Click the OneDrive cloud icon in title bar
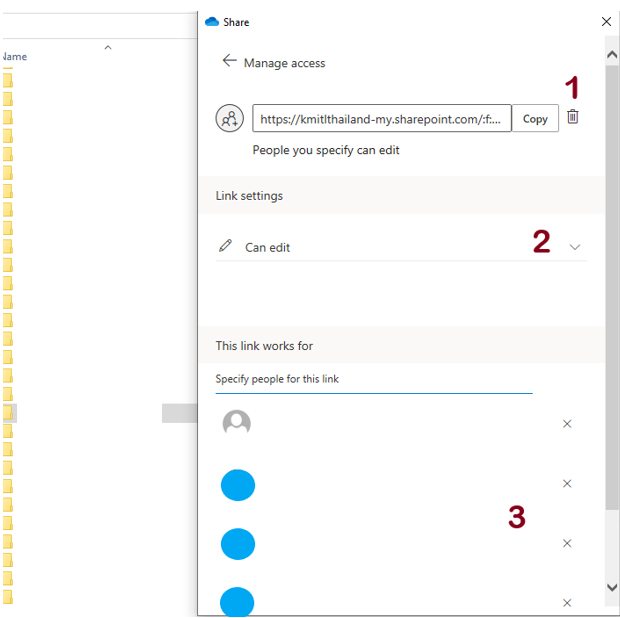Image resolution: width=620 pixels, height=618 pixels. [211, 21]
